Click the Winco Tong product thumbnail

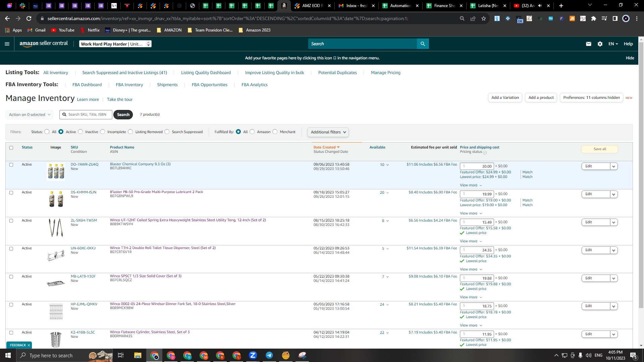tap(56, 228)
